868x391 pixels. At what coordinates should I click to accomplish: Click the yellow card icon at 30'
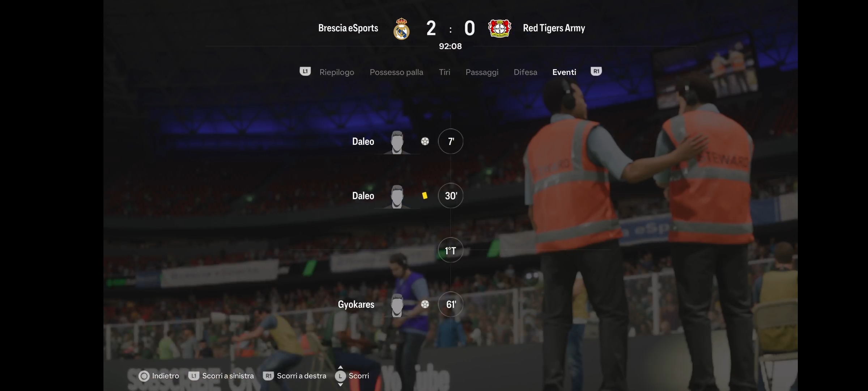pos(425,195)
